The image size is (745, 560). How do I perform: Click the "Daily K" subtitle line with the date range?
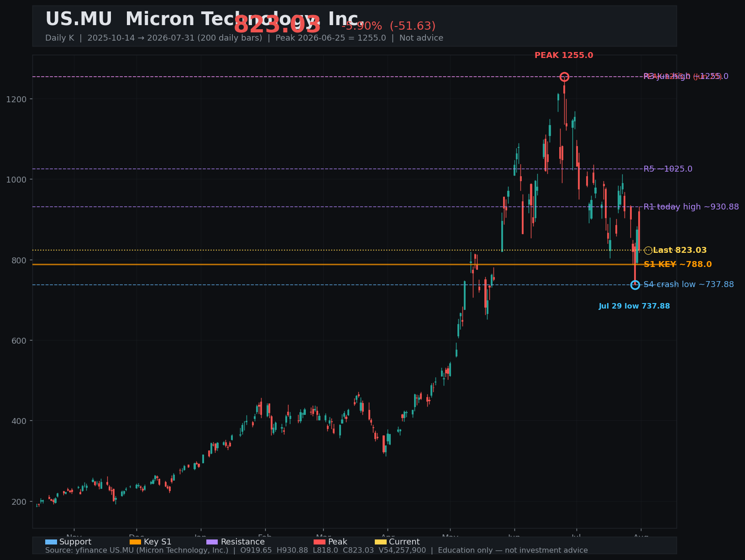(x=244, y=38)
